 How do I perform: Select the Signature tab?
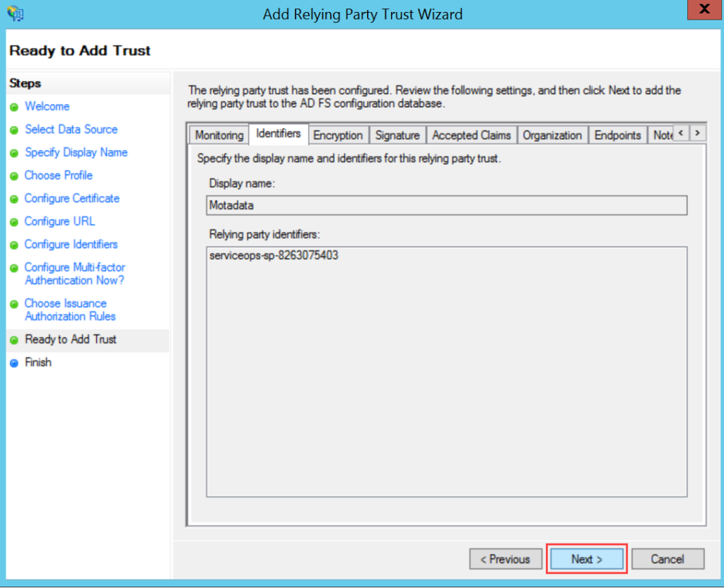tap(397, 135)
